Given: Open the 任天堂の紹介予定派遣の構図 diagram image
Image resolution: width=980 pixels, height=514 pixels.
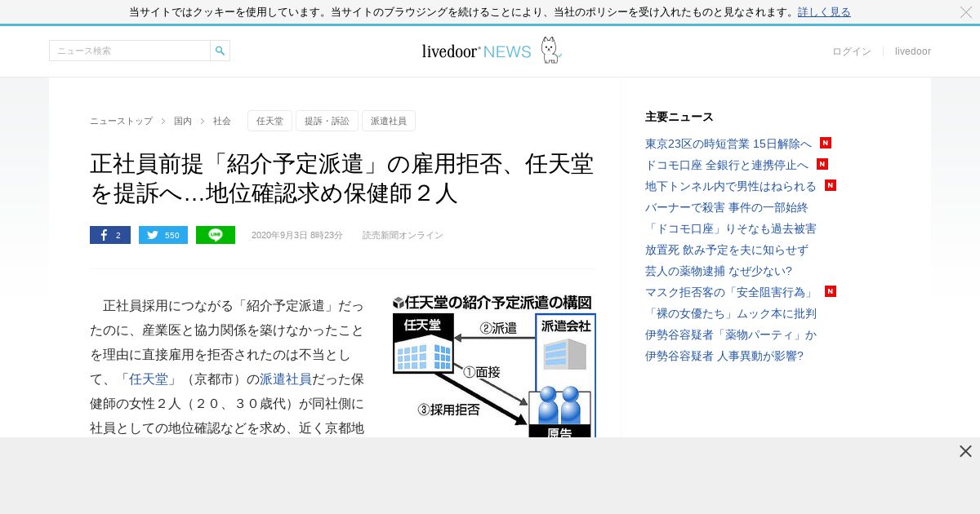Looking at the screenshot, I should [494, 366].
